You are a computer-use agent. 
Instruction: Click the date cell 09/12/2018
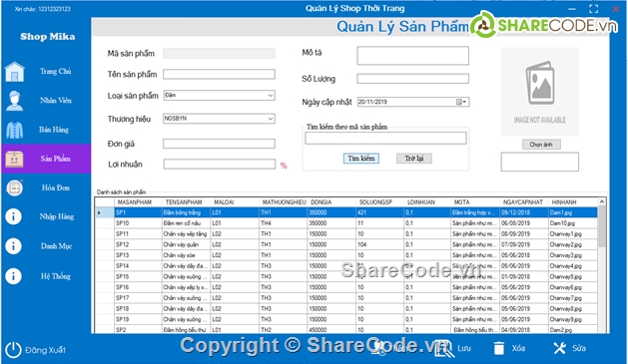tap(524, 212)
